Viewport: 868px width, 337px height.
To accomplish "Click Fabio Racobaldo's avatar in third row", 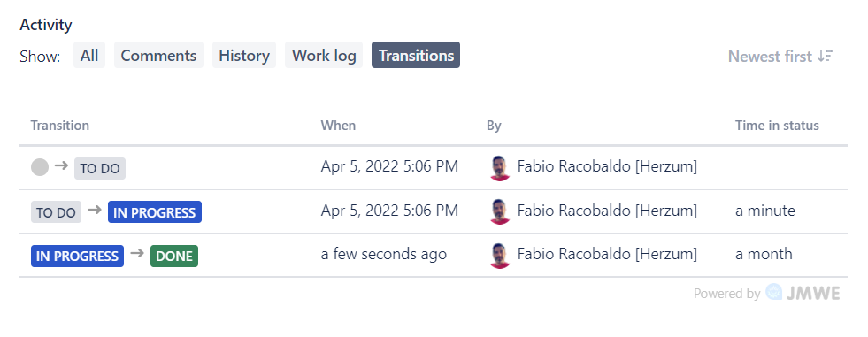I will tap(500, 255).
